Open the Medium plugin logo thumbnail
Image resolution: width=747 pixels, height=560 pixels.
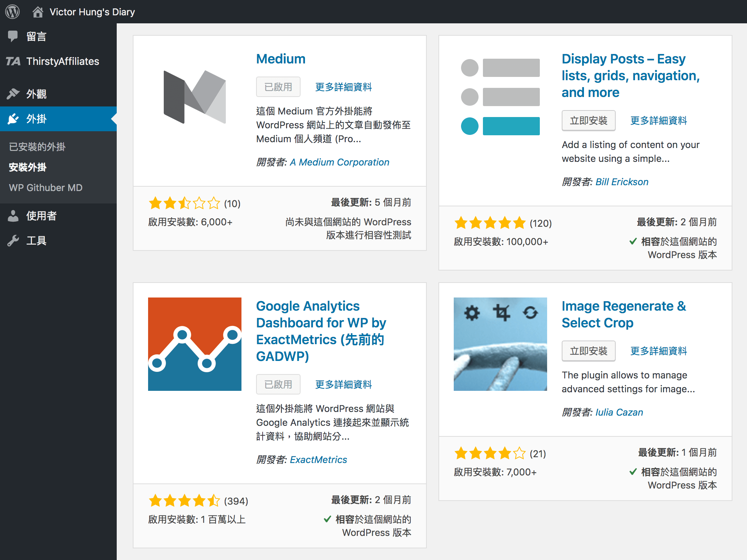pos(195,97)
